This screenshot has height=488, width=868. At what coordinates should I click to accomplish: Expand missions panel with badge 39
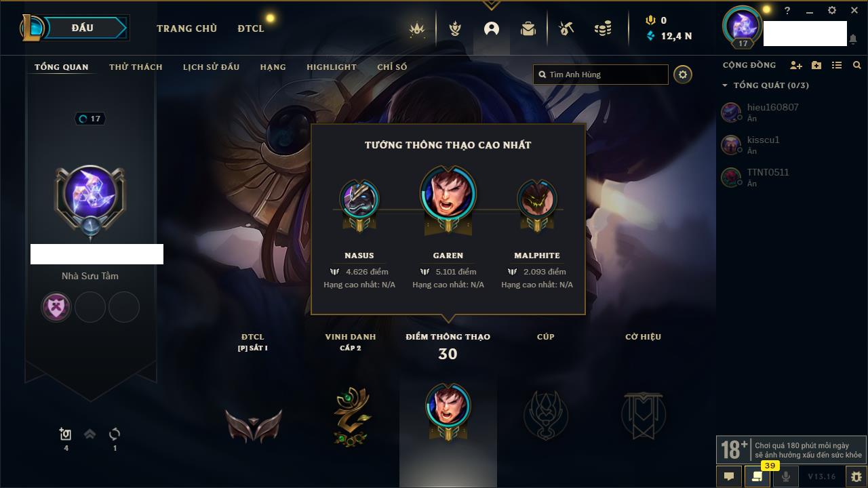pyautogui.click(x=757, y=476)
